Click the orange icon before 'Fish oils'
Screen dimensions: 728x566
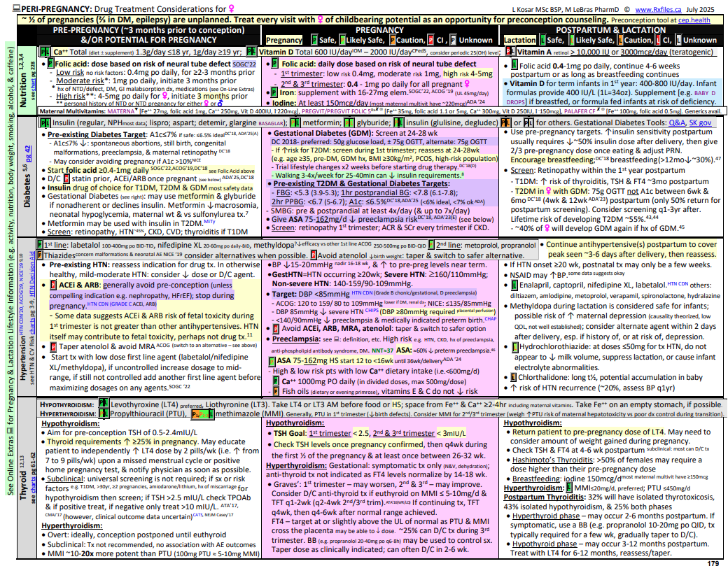point(276,392)
